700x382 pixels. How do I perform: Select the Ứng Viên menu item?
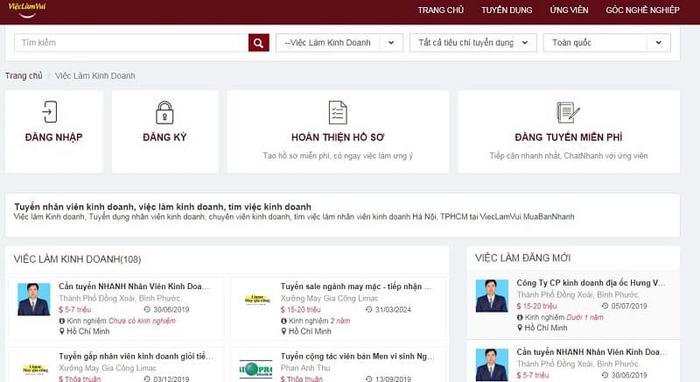coord(569,10)
